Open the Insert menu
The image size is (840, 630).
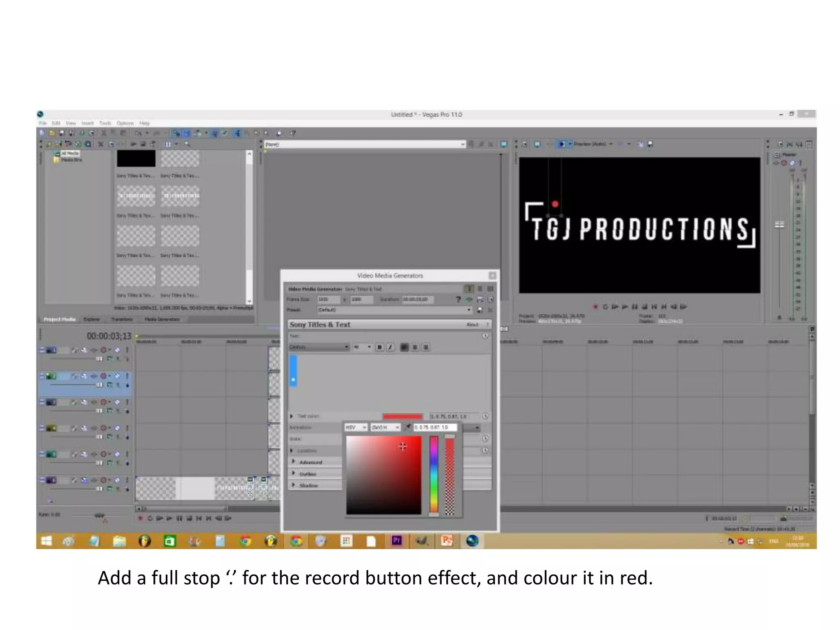click(x=87, y=123)
